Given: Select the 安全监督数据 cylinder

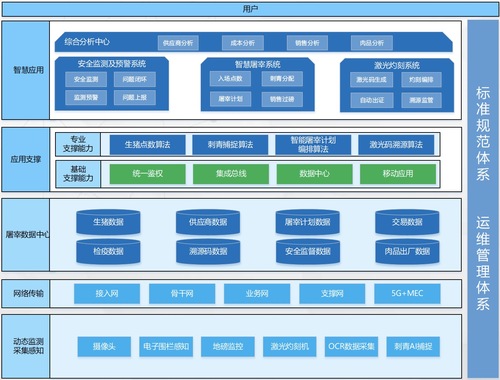Looking at the screenshot, I should [308, 251].
